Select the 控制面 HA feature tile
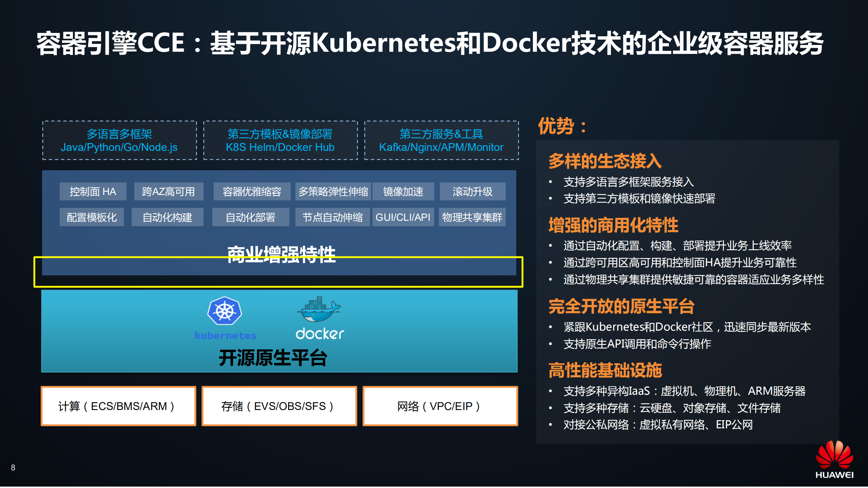The height and width of the screenshot is (488, 868). click(92, 192)
